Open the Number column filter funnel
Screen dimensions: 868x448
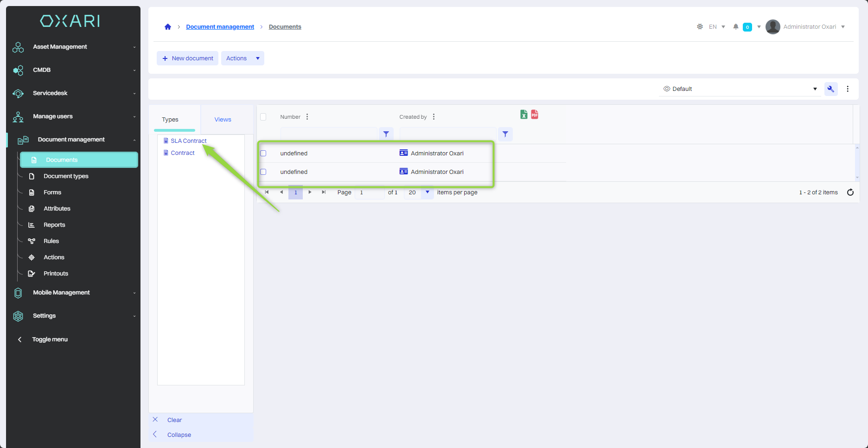coord(386,134)
